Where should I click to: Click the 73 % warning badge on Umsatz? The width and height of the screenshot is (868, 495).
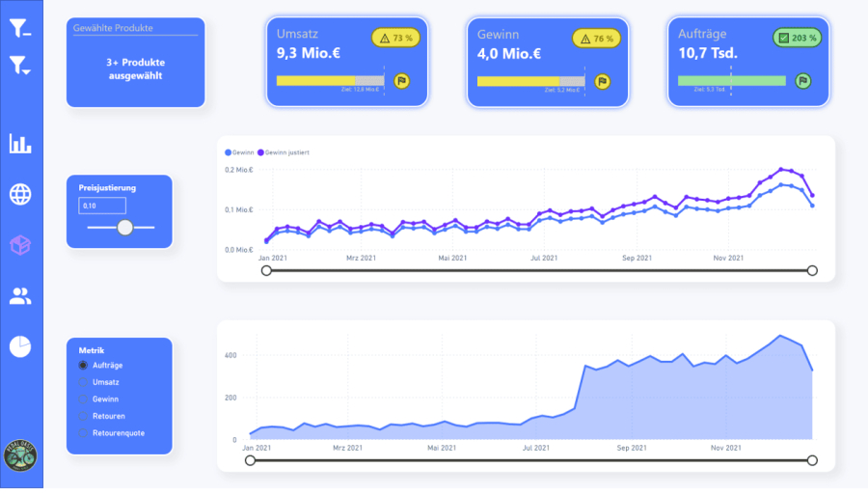[x=396, y=39]
